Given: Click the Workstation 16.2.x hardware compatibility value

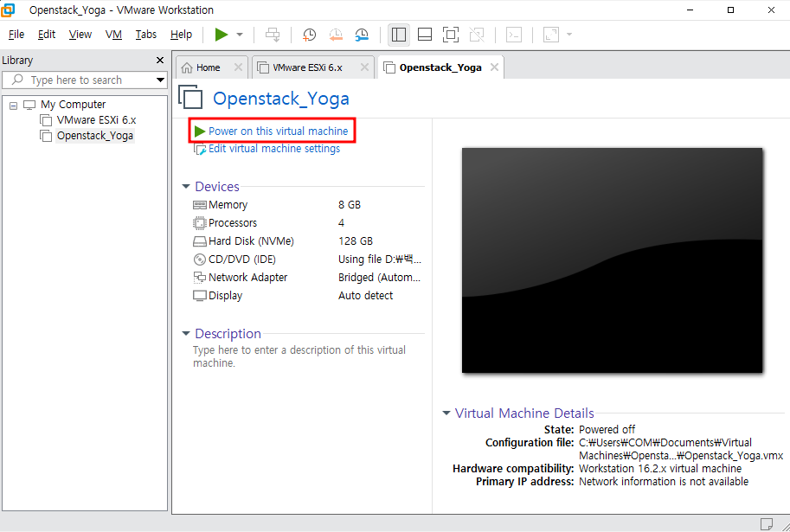Looking at the screenshot, I should (660, 469).
